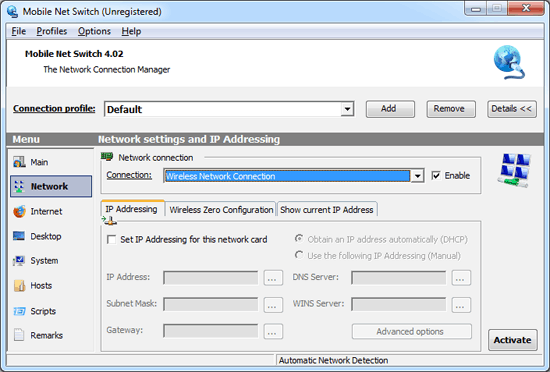Switch to Wireless Zero Configuration tab
Screen dimensions: 550x372
click(x=221, y=210)
